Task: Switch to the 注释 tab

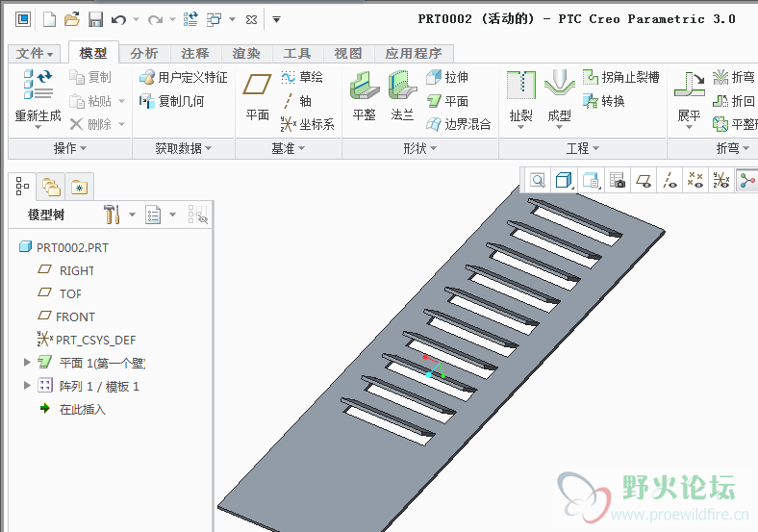Action: pyautogui.click(x=195, y=53)
